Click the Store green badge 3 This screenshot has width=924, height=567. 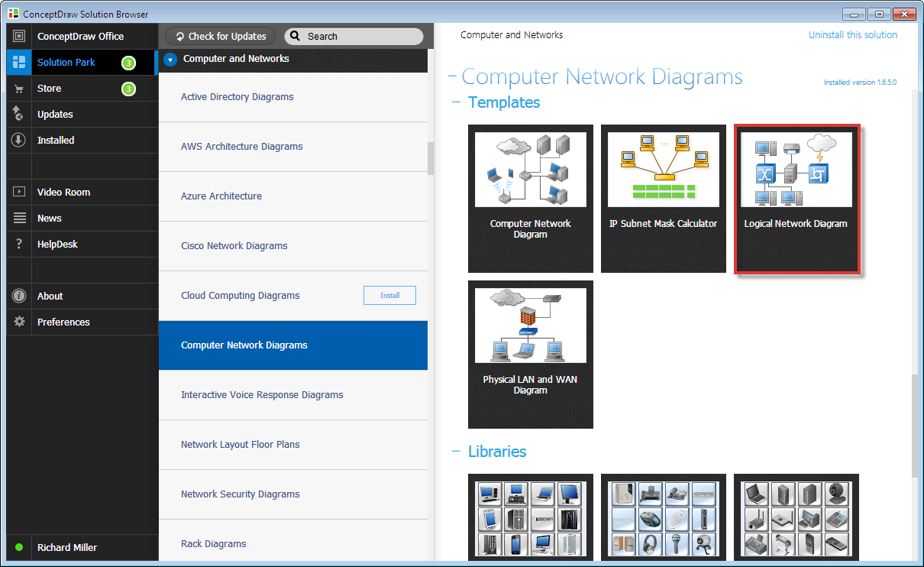128,89
